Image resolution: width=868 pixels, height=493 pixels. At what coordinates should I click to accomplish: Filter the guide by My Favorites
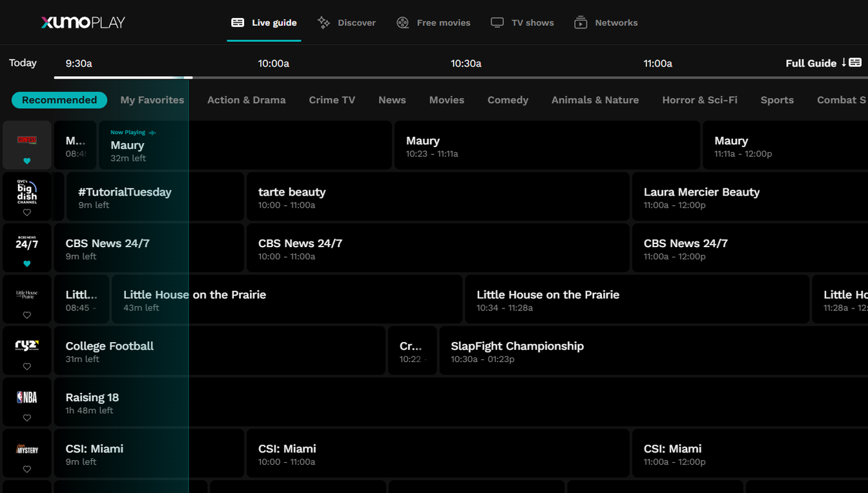152,100
